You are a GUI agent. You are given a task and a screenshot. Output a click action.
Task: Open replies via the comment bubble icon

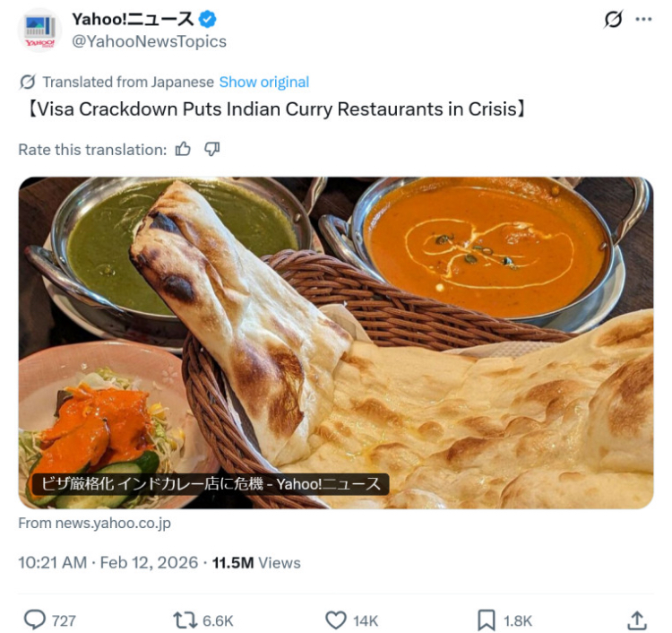point(35,620)
